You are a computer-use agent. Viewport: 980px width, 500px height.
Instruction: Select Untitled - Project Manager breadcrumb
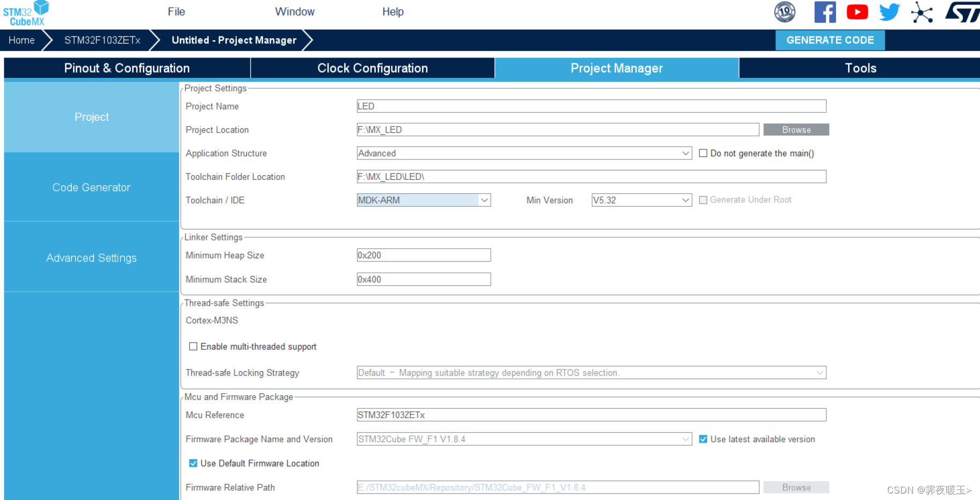pos(234,40)
